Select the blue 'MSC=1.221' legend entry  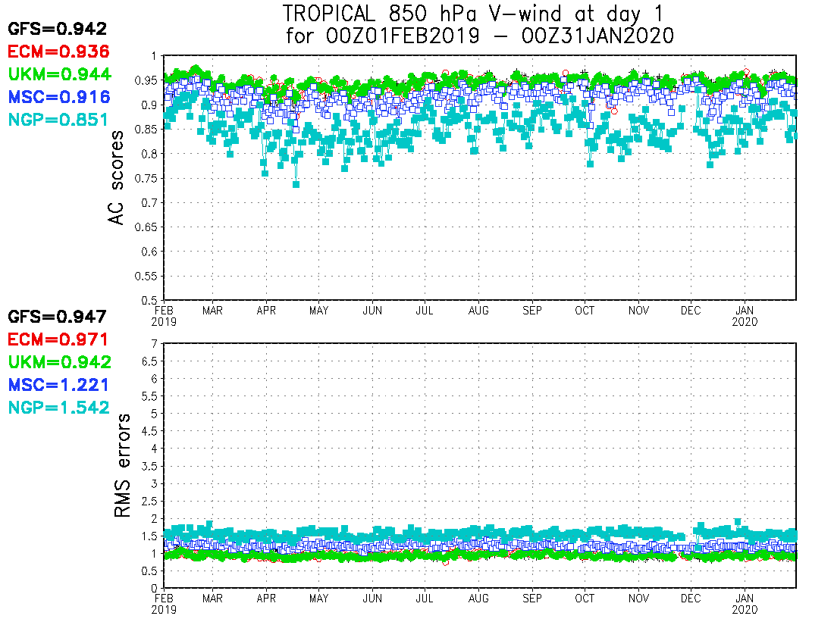59,385
